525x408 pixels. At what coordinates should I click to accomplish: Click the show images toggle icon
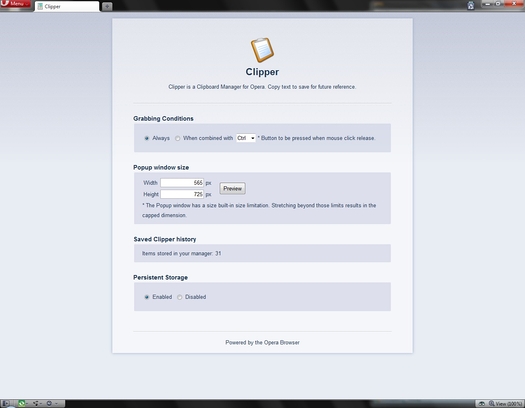point(481,404)
